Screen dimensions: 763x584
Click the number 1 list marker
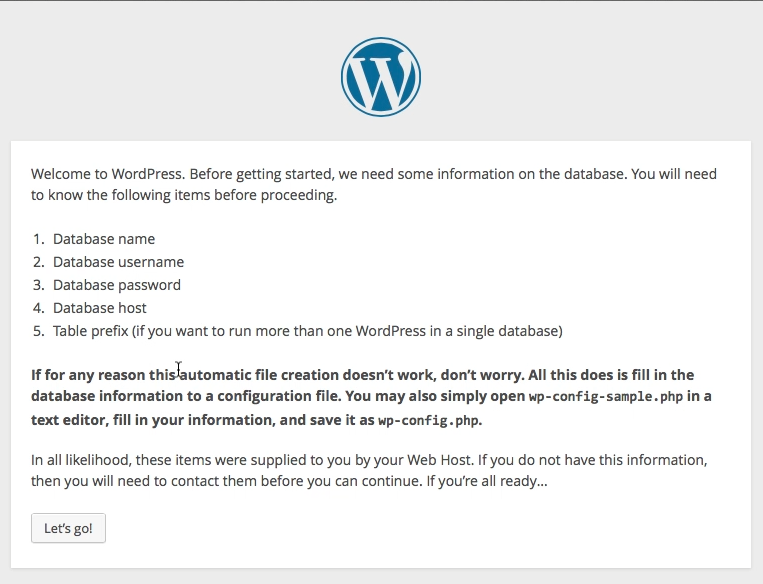(38, 239)
